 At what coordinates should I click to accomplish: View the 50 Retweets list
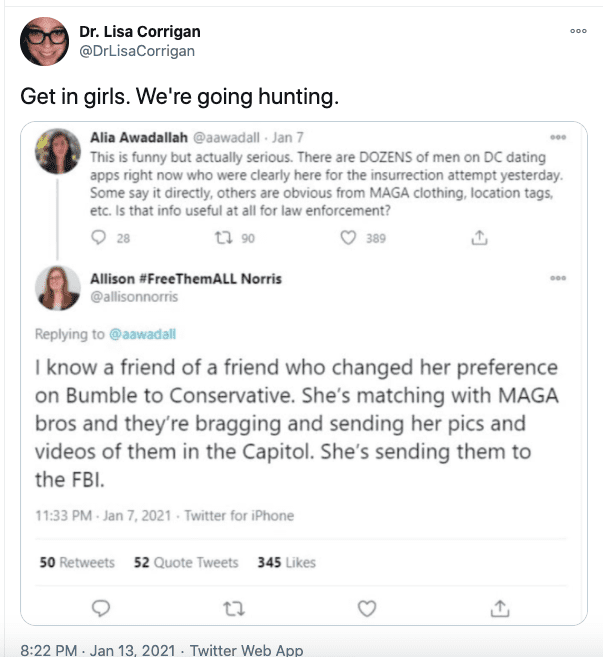(77, 563)
